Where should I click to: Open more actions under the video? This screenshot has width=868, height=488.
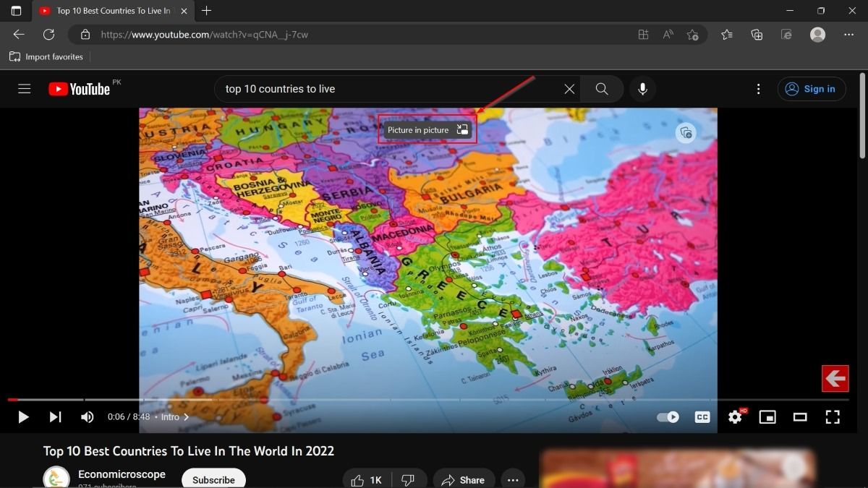point(513,479)
